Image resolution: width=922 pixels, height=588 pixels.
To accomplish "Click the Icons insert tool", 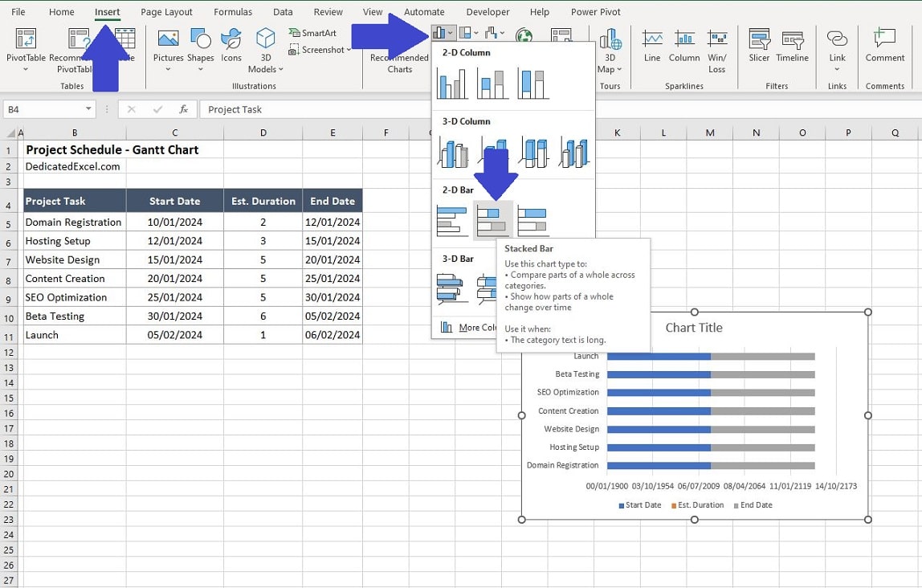I will pyautogui.click(x=230, y=49).
